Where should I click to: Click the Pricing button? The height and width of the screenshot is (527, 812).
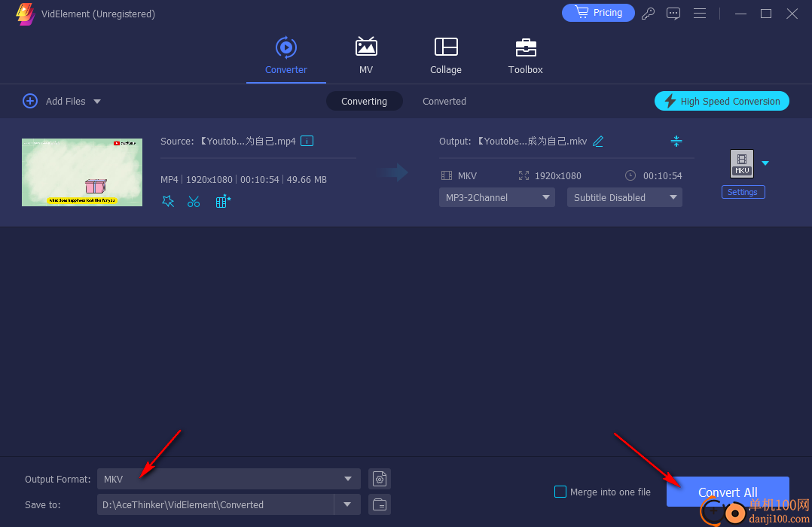[598, 13]
